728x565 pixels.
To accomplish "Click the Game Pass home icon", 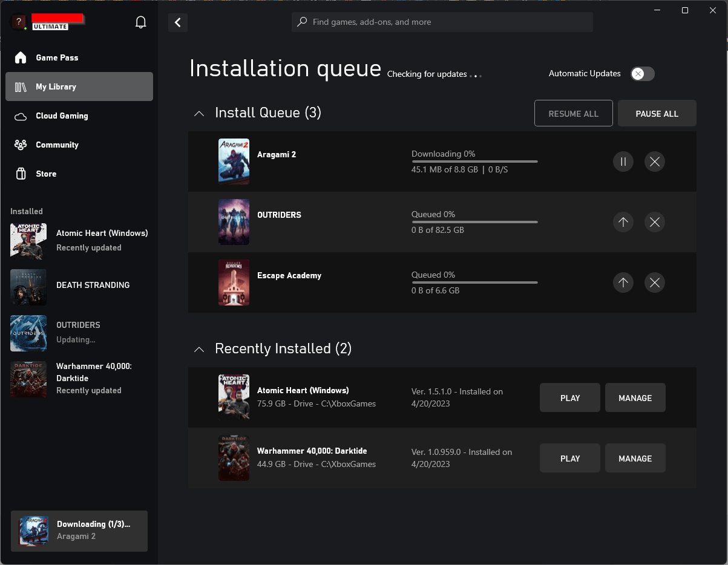I will pos(21,57).
